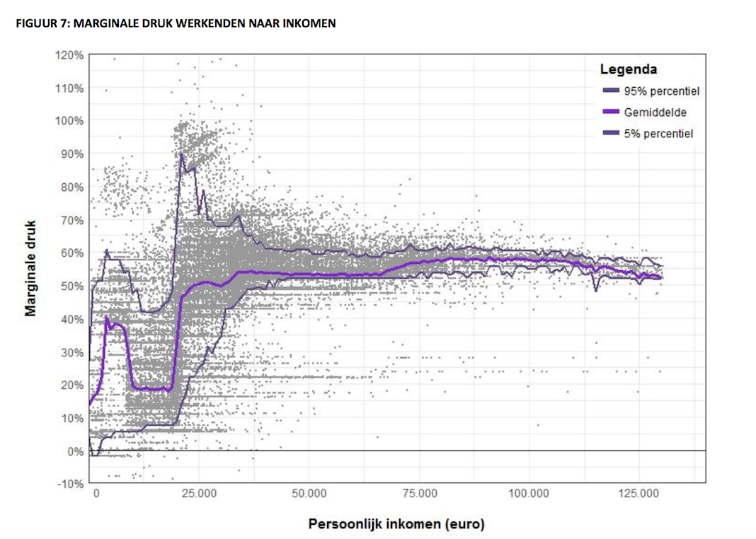Click the '50.000' x-axis label
Viewport: 756px width, 539px height.
coord(309,494)
